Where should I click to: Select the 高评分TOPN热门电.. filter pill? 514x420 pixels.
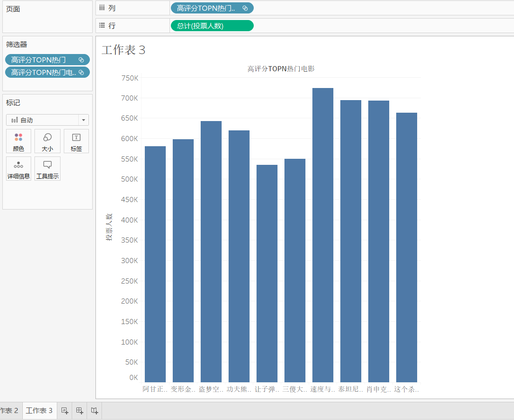coord(47,72)
